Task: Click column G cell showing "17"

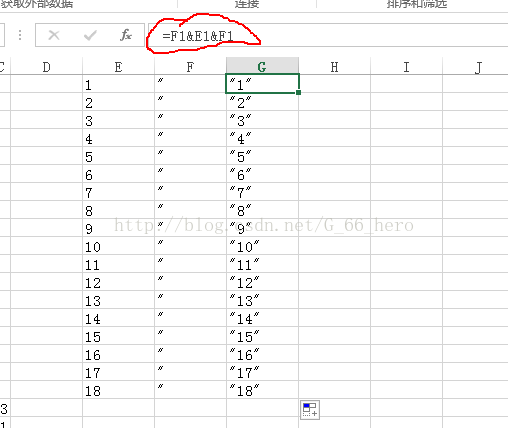Action: coord(262,372)
